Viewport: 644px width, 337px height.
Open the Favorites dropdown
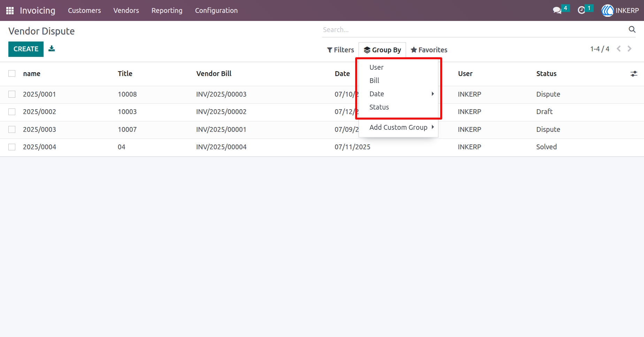pyautogui.click(x=429, y=50)
